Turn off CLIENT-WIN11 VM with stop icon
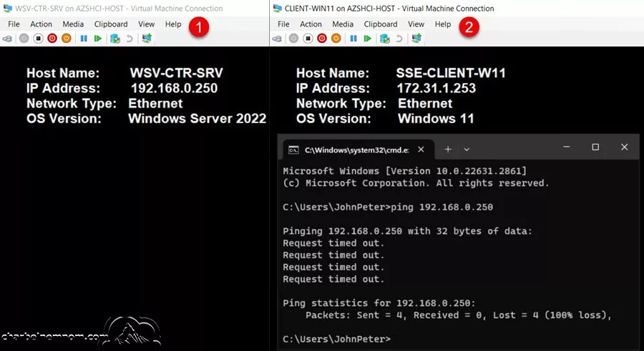644x351 pixels. coord(308,39)
